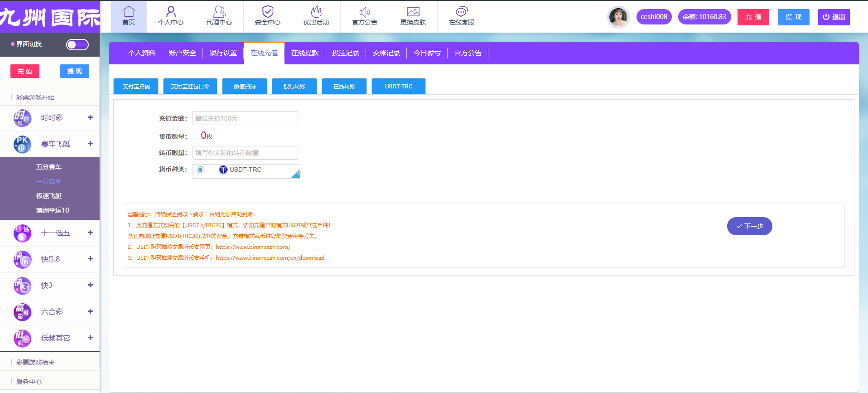
Task: Collapse 赛车飞艇 with its plus sign
Action: (x=90, y=144)
